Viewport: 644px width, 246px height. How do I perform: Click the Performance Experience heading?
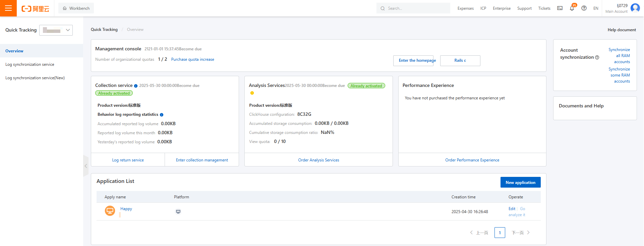coord(428,86)
